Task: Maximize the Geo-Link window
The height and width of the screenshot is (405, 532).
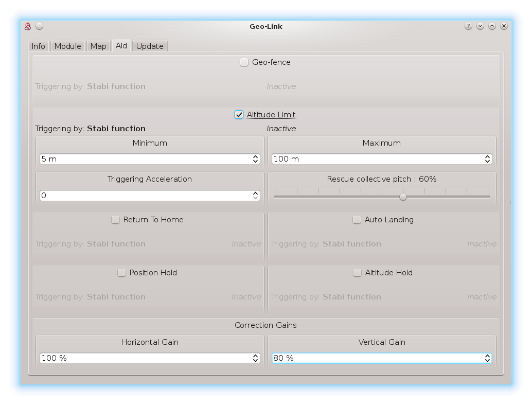Action: 492,26
